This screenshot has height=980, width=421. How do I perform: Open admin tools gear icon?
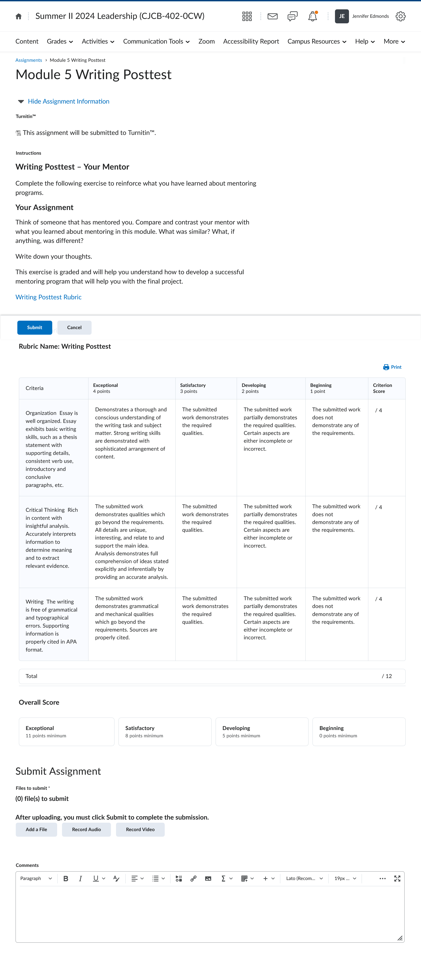[x=401, y=16]
